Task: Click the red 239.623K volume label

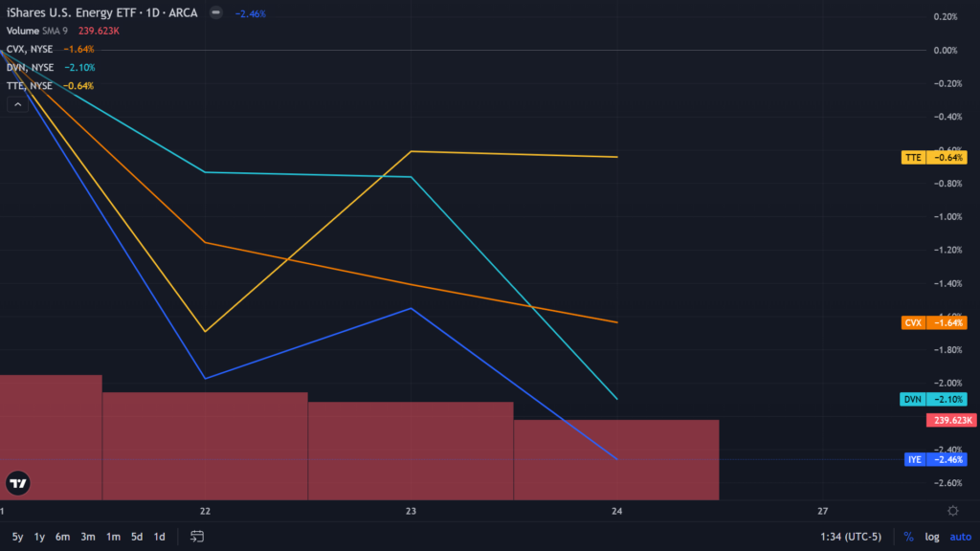Action: (949, 420)
